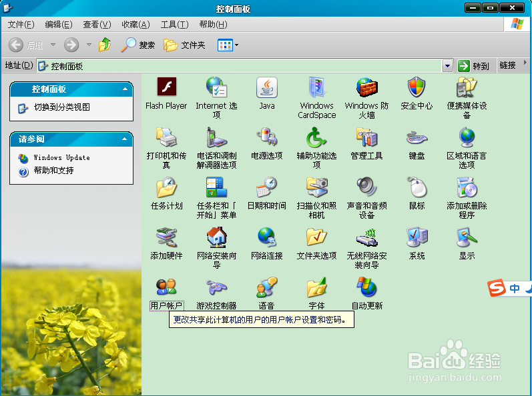Open the 文件(F) menu
Image resolution: width=532 pixels, height=396 pixels.
21,25
